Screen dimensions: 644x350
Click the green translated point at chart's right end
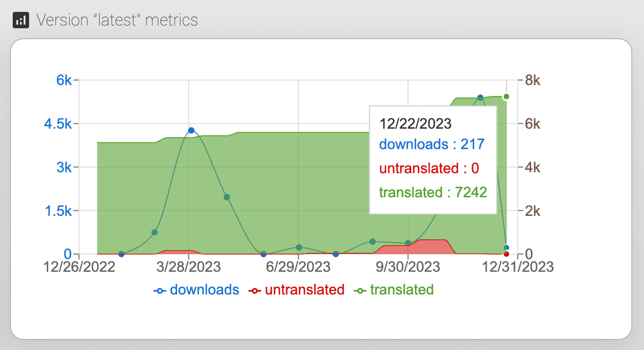[x=506, y=97]
